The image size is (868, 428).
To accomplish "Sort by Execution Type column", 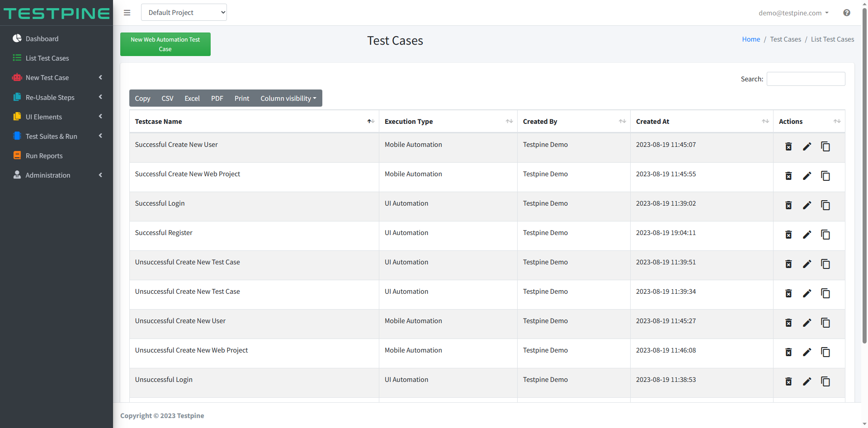I will [x=448, y=121].
